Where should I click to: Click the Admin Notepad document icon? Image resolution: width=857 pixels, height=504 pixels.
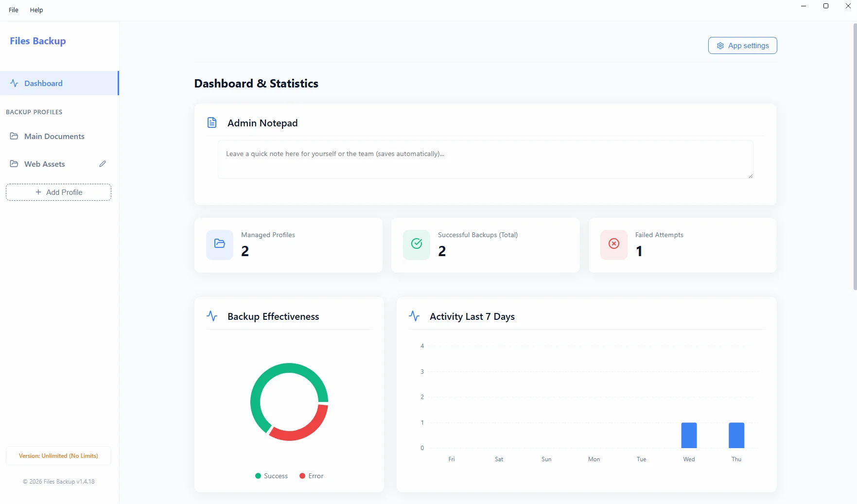(x=212, y=122)
